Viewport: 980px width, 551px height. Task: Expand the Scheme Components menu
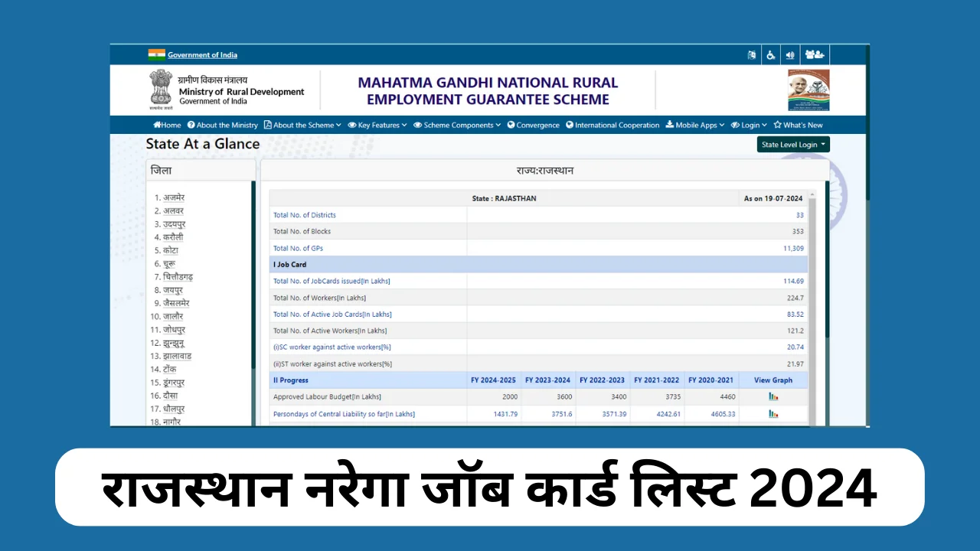tap(457, 125)
